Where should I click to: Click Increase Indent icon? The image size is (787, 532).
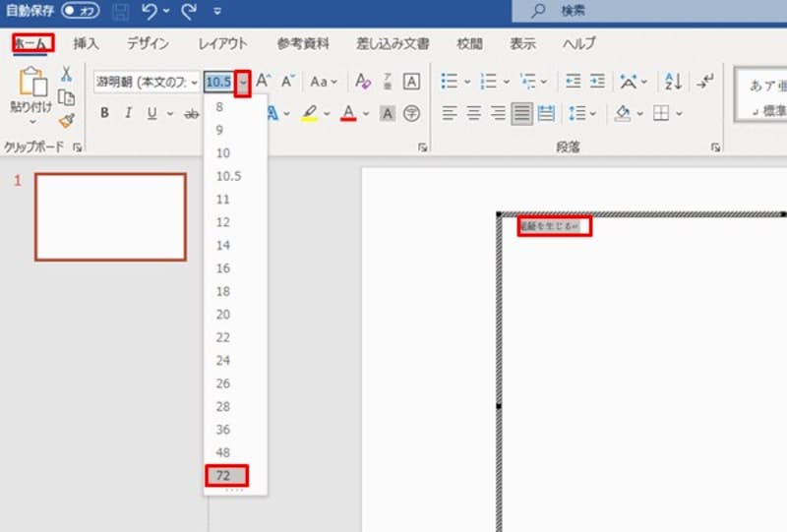597,81
